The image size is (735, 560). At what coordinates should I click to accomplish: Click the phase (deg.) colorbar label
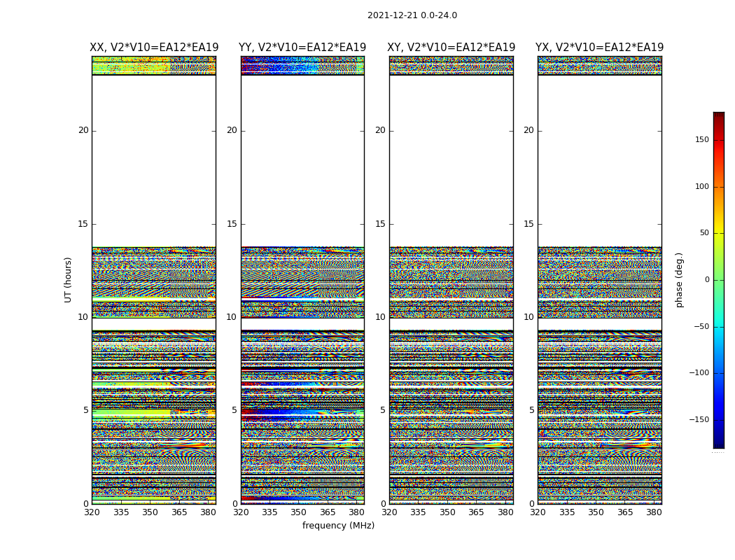coord(679,280)
